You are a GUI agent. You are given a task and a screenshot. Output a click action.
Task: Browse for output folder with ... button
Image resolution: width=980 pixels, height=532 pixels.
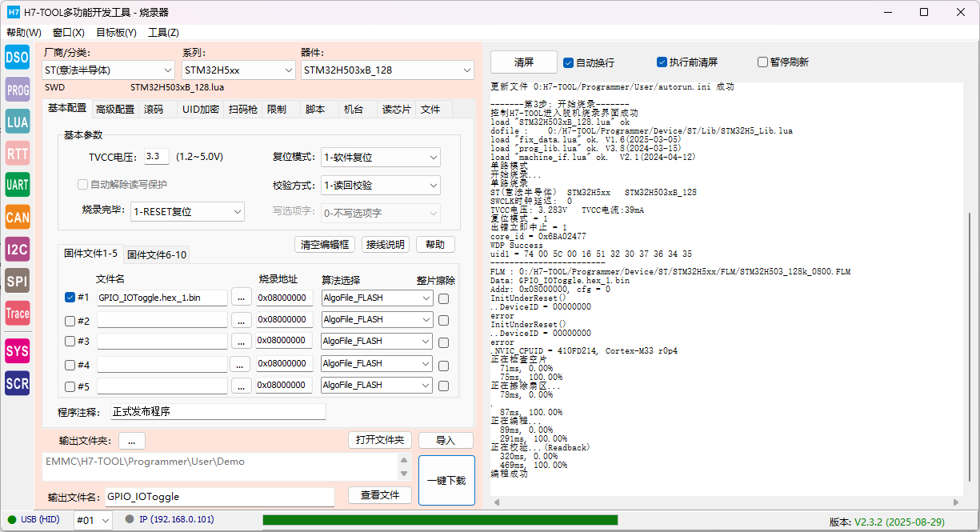point(132,441)
